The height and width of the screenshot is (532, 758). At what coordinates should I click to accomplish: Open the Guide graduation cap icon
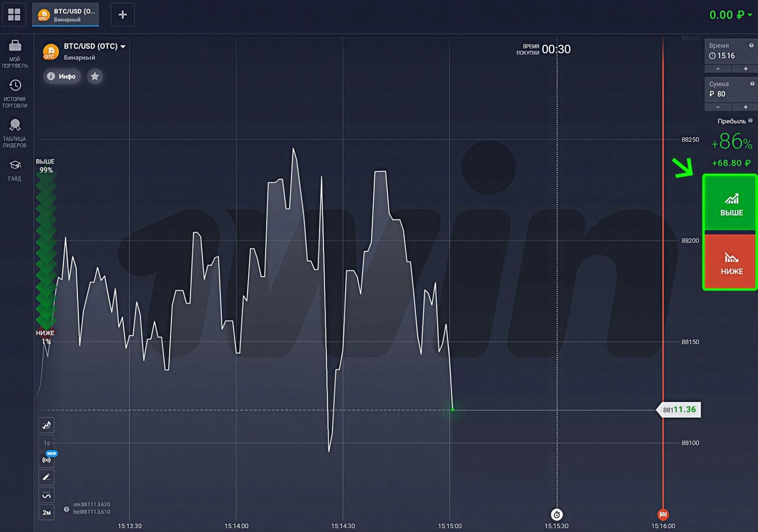[15, 165]
